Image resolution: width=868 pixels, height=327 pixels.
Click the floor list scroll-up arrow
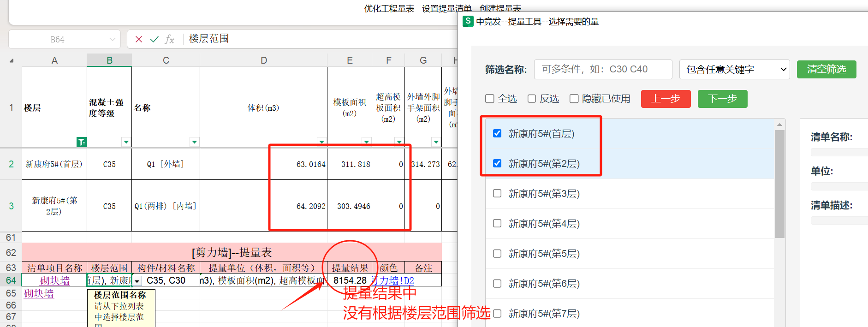tap(779, 125)
